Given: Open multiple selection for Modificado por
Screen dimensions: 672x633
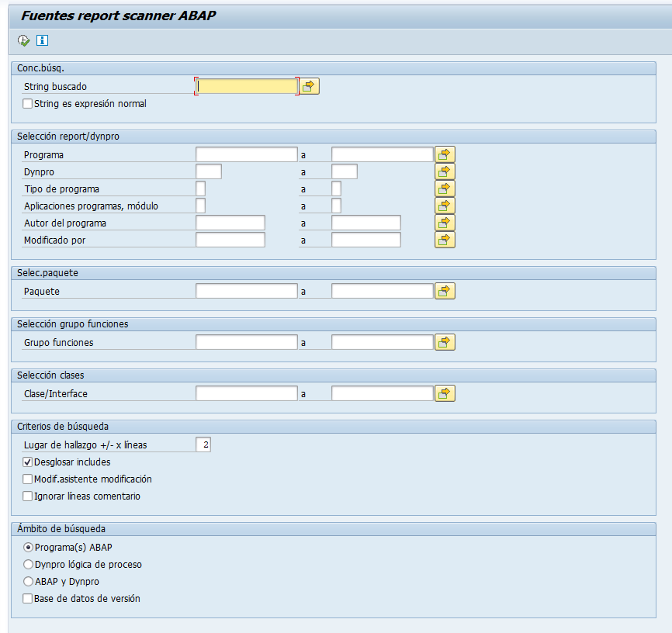Looking at the screenshot, I should coord(444,239).
